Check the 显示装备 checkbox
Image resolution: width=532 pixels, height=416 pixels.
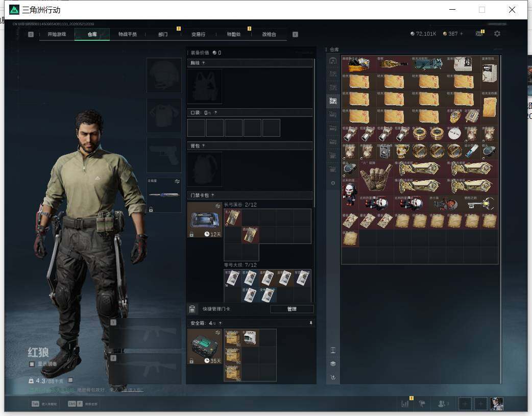click(32, 364)
